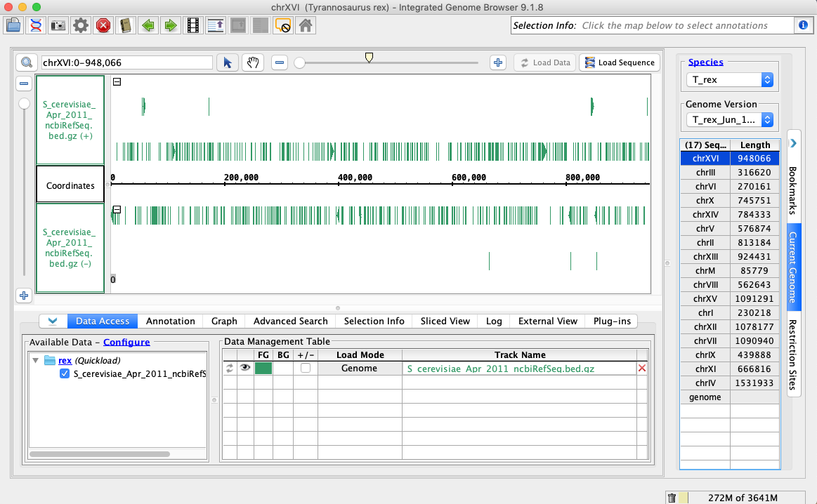Click the green FG color swatch
The width and height of the screenshot is (817, 504).
(x=263, y=368)
